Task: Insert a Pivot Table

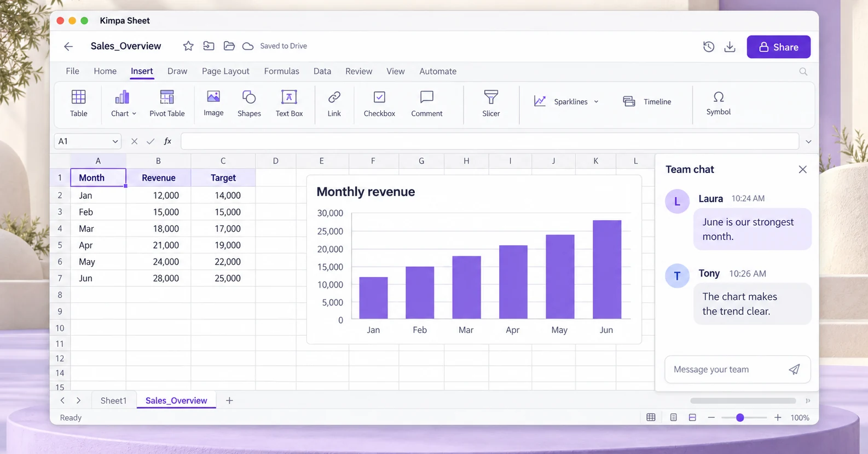Action: click(167, 104)
